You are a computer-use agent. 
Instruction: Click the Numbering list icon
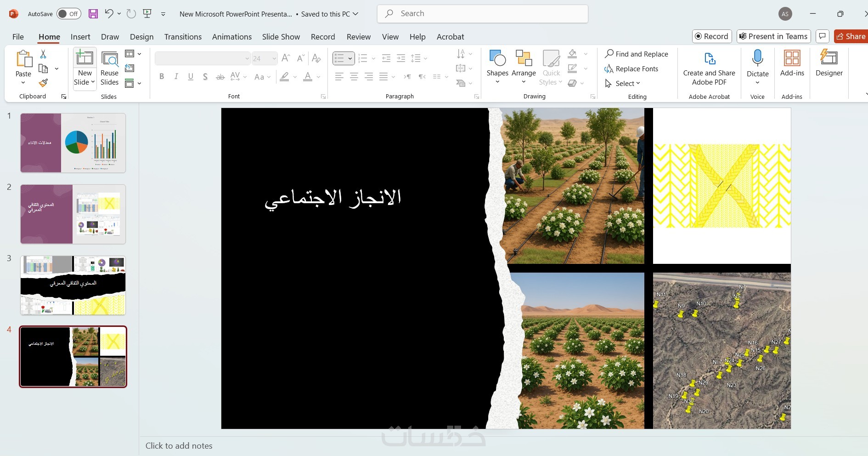coord(362,58)
